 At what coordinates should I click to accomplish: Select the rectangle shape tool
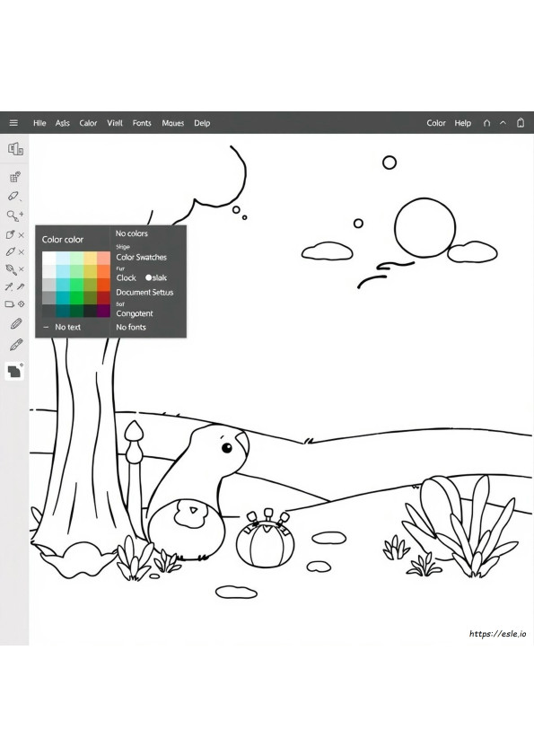coord(9,304)
